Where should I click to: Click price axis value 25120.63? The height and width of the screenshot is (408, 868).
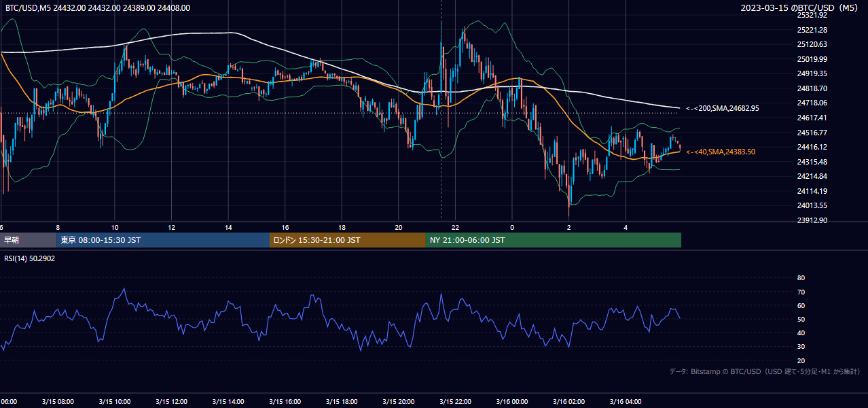point(812,44)
